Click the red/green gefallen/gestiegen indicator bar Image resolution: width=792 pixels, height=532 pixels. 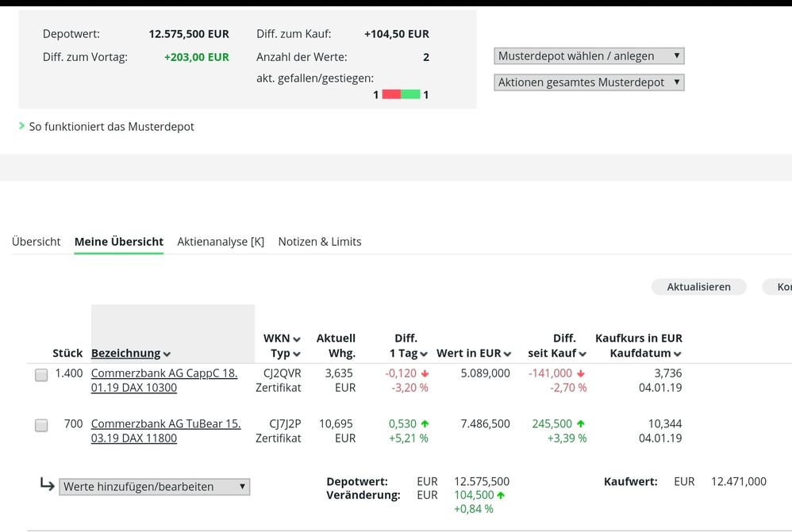click(x=401, y=94)
